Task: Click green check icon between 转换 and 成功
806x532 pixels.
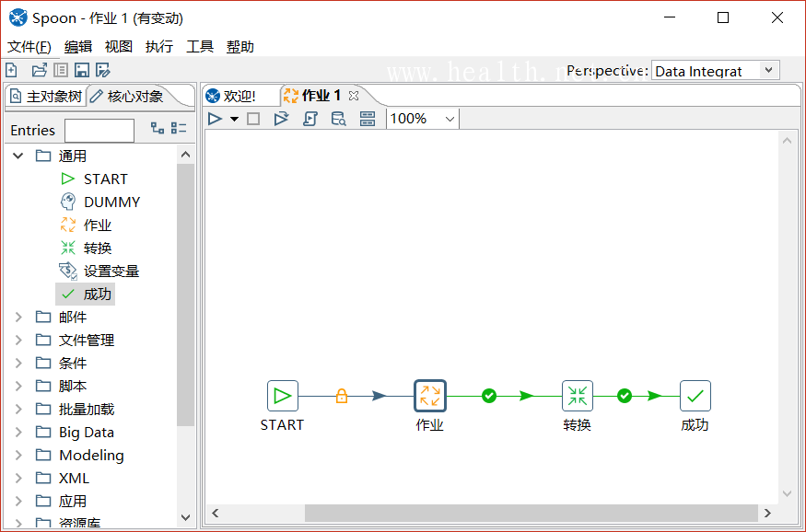Action: pyautogui.click(x=625, y=396)
